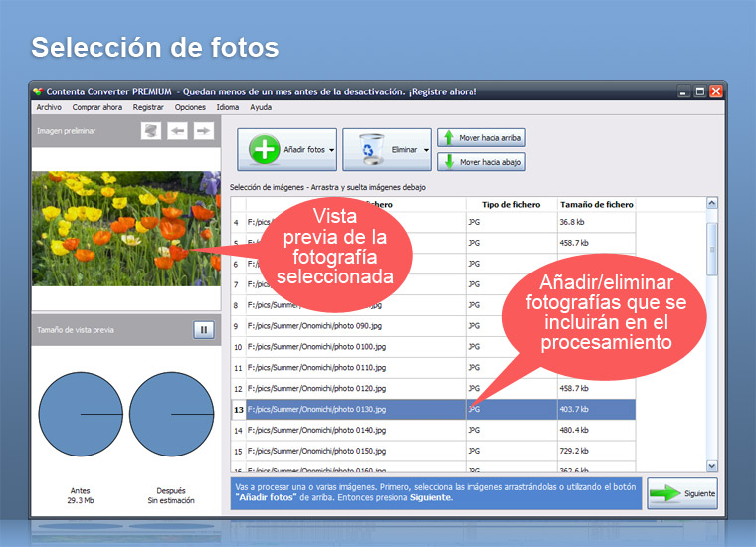Select highlighted row photo 0130.jpg
756x547 pixels.
pyautogui.click(x=433, y=409)
